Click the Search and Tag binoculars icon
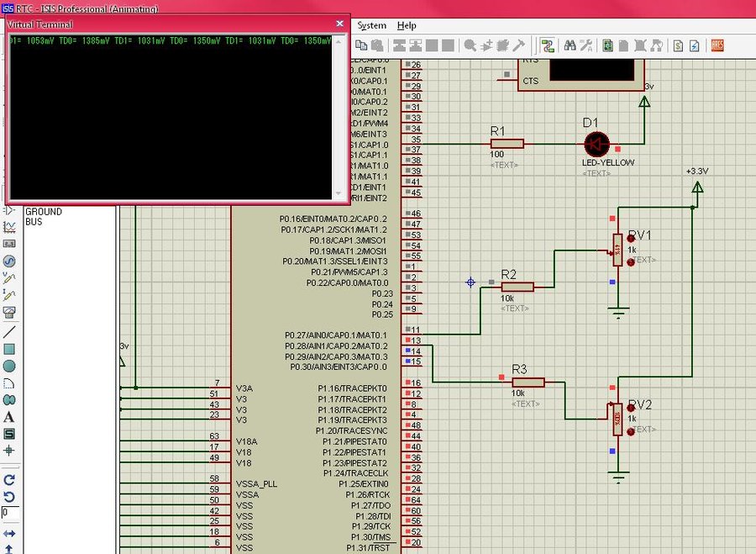This screenshot has width=756, height=554. [570, 45]
